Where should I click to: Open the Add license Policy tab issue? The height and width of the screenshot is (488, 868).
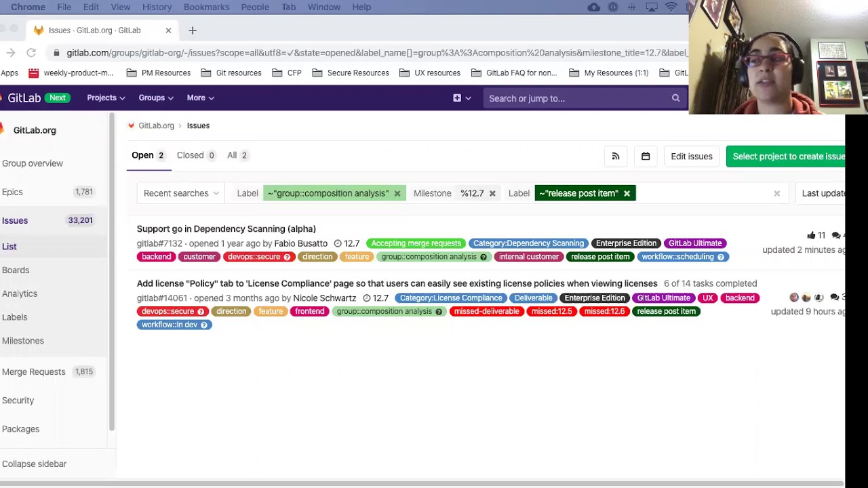[397, 283]
